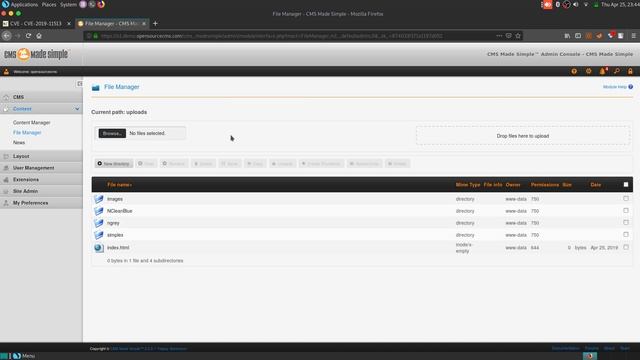Viewport: 640px width, 360px height.
Task: Click the Browse... file upload button
Action: (112, 133)
